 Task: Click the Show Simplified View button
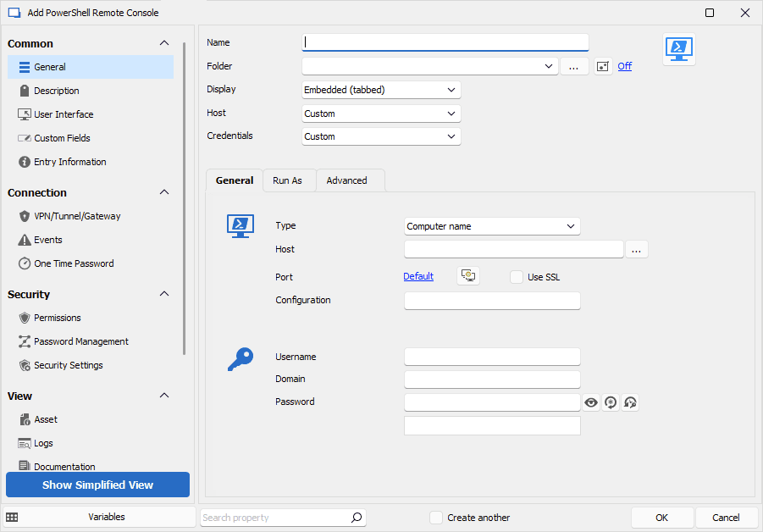(97, 485)
